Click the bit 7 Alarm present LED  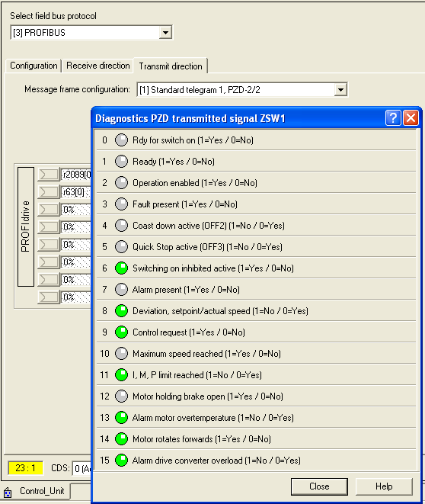[121, 290]
